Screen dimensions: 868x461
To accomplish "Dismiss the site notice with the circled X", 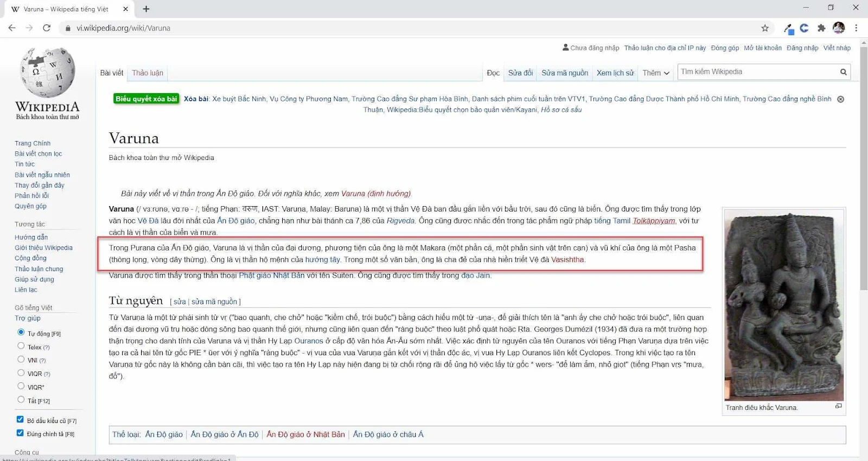I will pos(840,99).
